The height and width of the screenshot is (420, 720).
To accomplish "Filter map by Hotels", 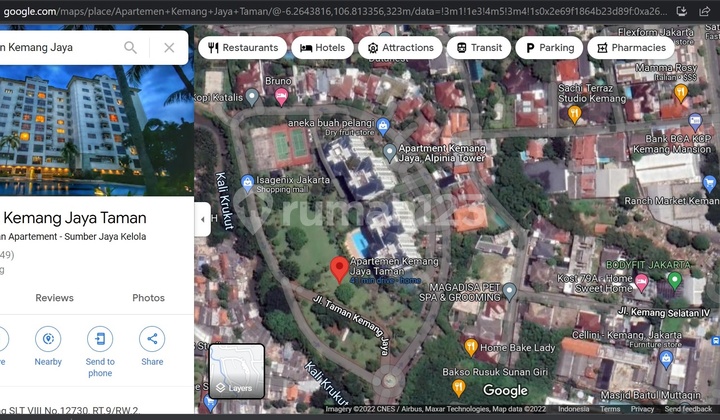I will click(x=322, y=48).
